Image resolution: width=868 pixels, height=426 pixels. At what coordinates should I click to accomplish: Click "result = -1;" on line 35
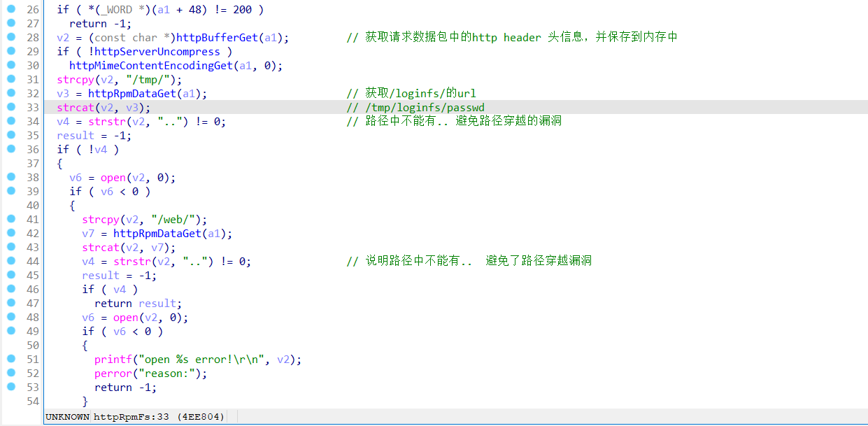tap(94, 135)
